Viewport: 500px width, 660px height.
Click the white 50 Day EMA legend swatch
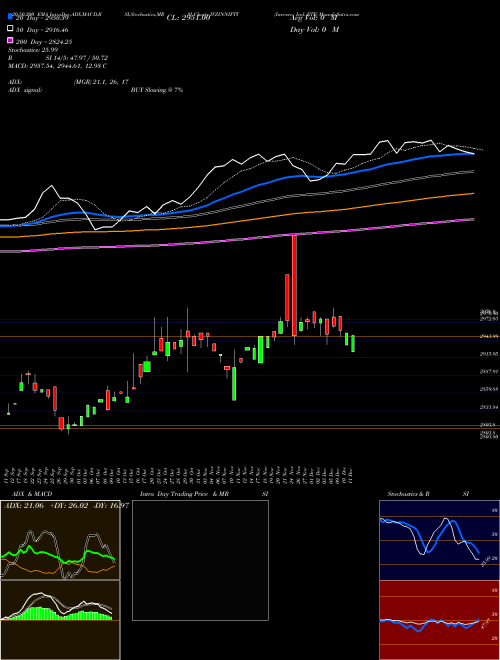[11, 29]
